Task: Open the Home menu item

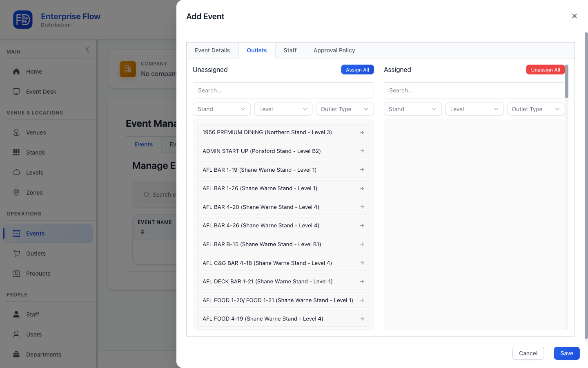Action: click(x=48, y=72)
